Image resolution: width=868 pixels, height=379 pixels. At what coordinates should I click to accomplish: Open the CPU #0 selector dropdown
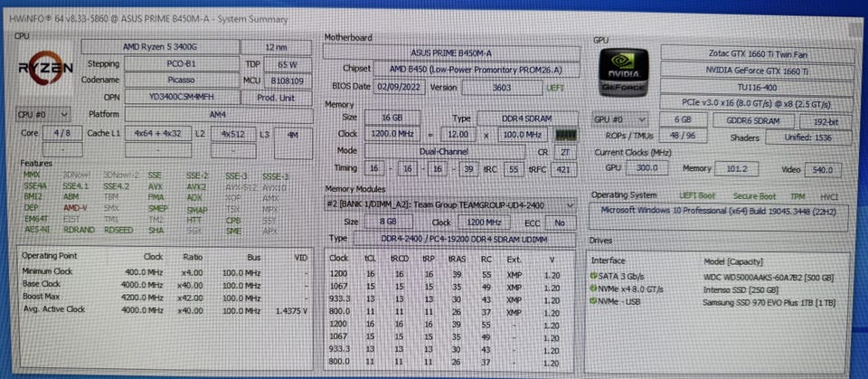tap(42, 114)
